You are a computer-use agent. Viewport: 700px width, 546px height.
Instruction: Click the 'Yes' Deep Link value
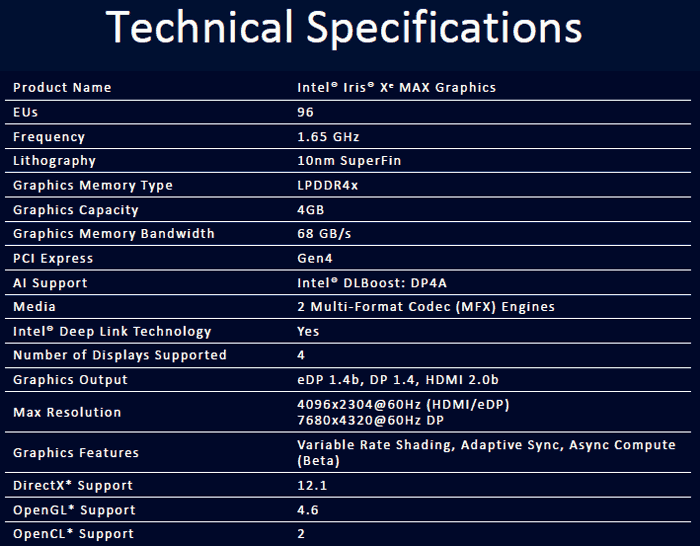tap(308, 332)
